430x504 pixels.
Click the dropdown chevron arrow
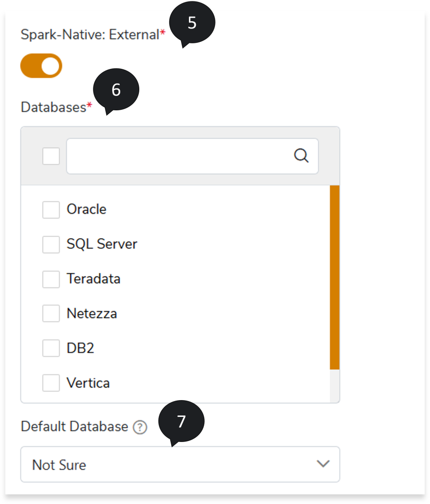(x=323, y=464)
